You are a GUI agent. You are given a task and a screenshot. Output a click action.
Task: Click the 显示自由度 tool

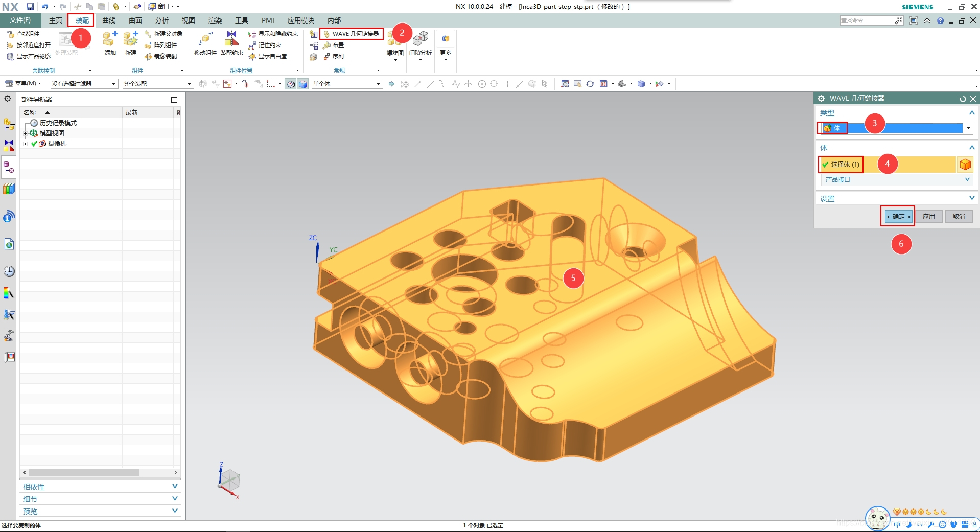[268, 56]
